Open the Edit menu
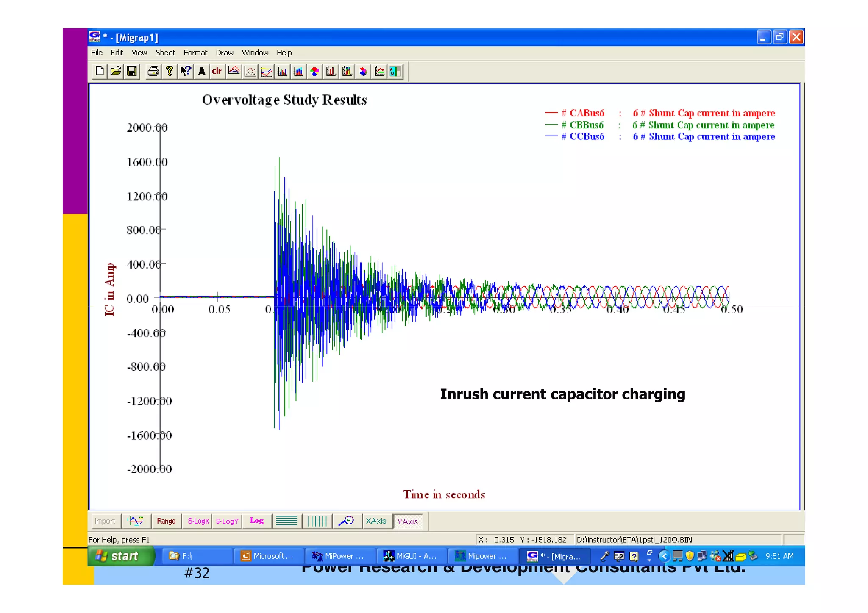The image size is (868, 613). tap(117, 53)
